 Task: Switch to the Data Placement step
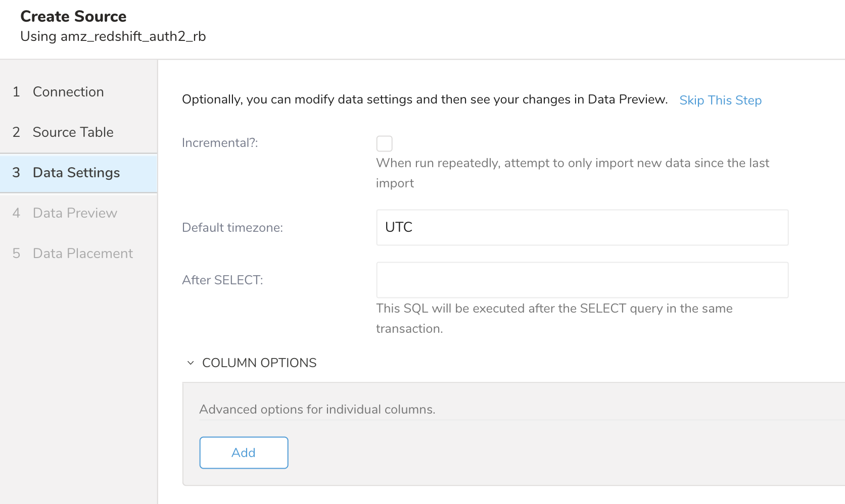pyautogui.click(x=82, y=254)
